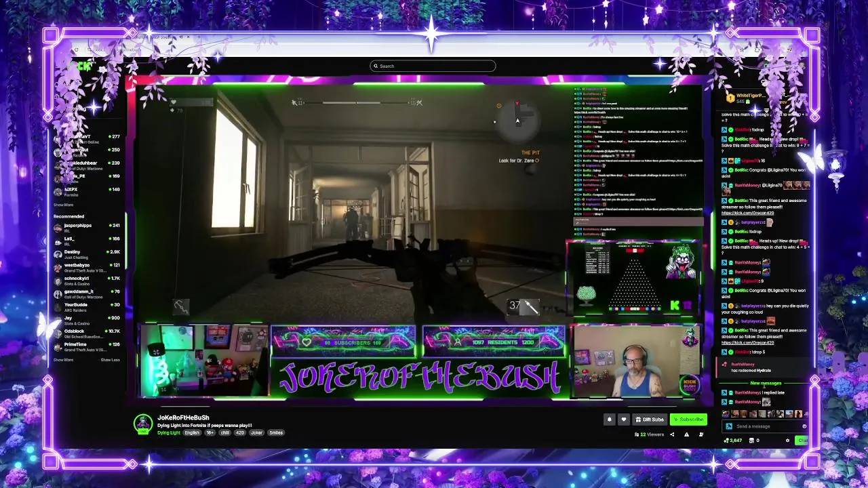Screen dimensions: 868x488
Task: Click jasperphipps avatar icon
Action: [x=58, y=228]
